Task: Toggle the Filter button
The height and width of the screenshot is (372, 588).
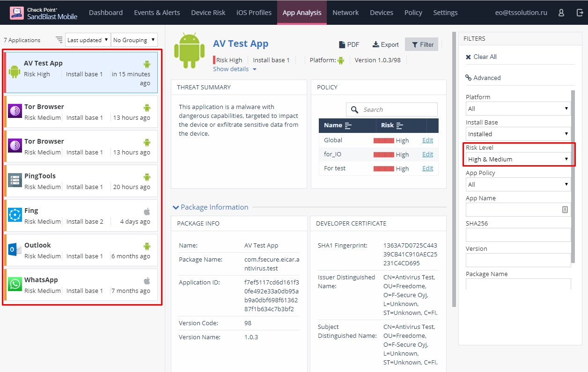Action: coord(421,44)
